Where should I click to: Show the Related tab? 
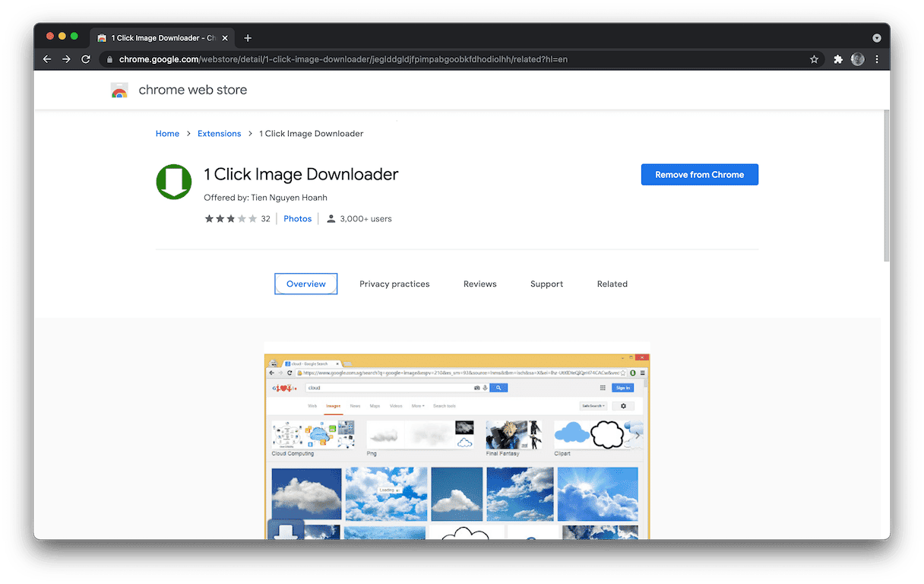click(612, 284)
